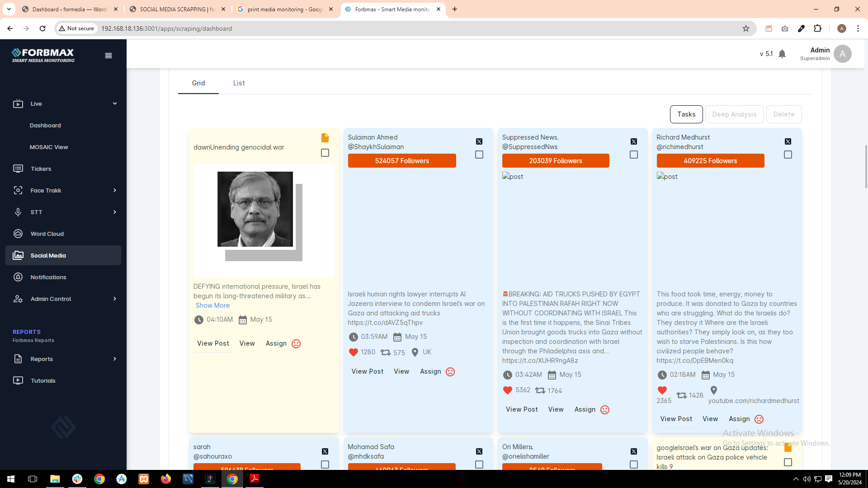Click the X platform icon on Richard Medhurst card
This screenshot has height=488, width=868.
pos(788,141)
